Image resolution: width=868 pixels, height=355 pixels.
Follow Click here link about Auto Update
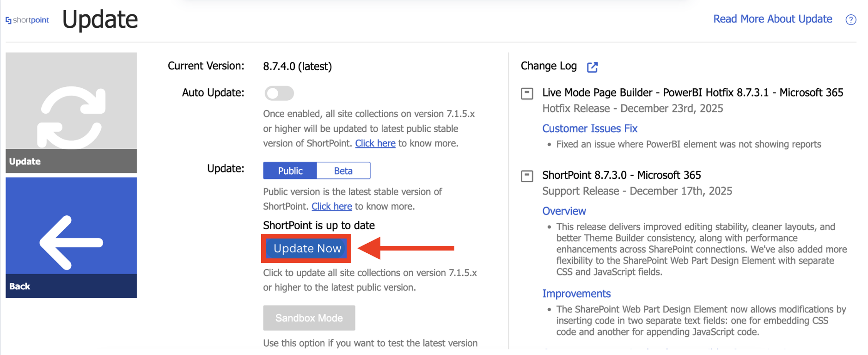375,143
